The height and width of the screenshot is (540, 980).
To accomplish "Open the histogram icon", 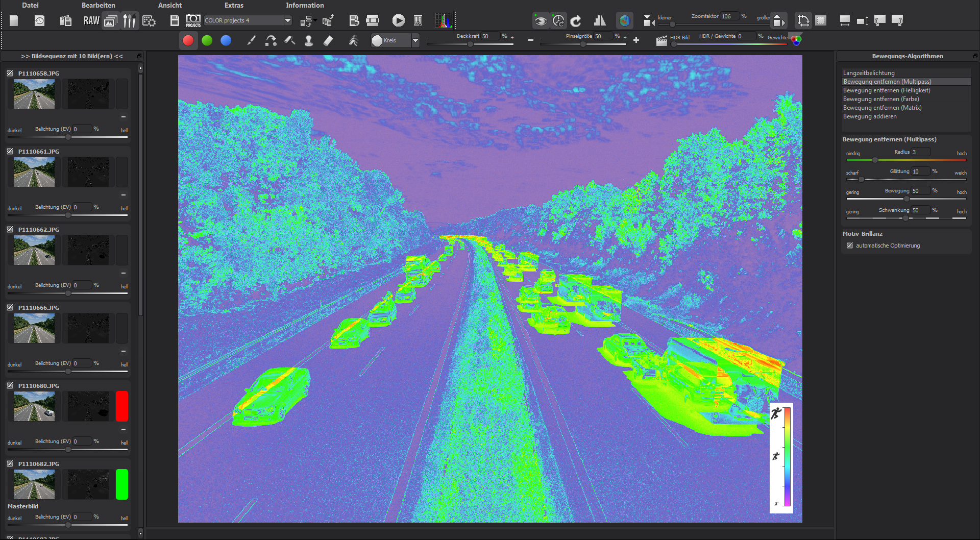I will [x=444, y=20].
